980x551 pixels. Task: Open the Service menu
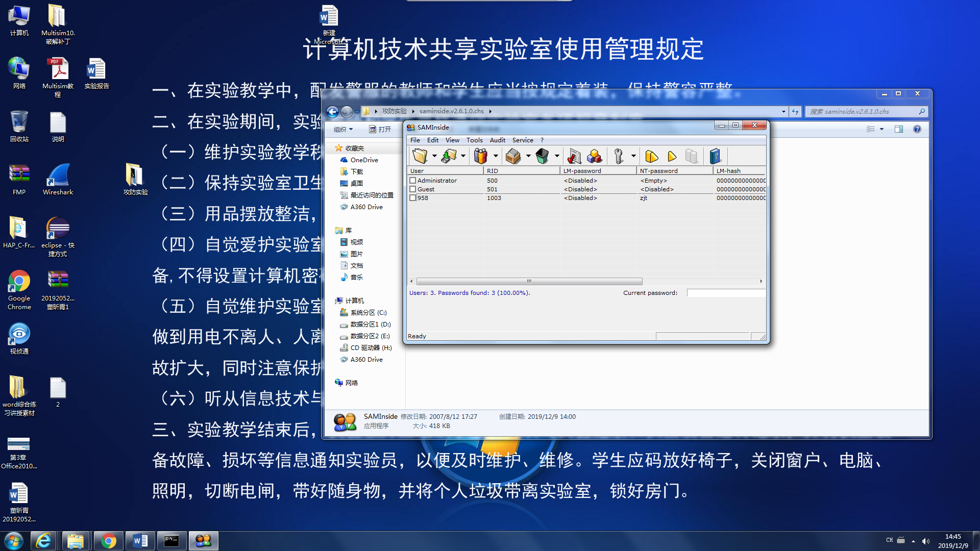522,140
